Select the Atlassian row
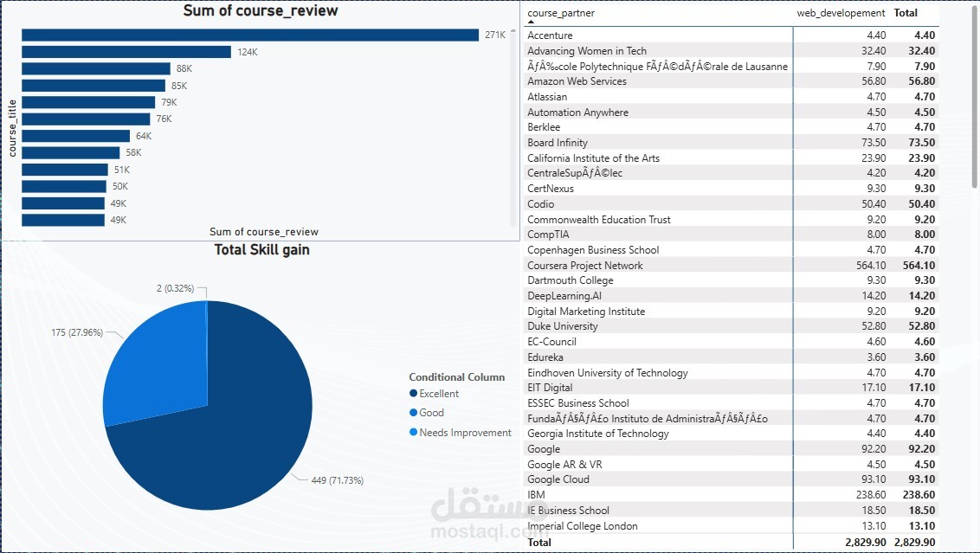 731,97
